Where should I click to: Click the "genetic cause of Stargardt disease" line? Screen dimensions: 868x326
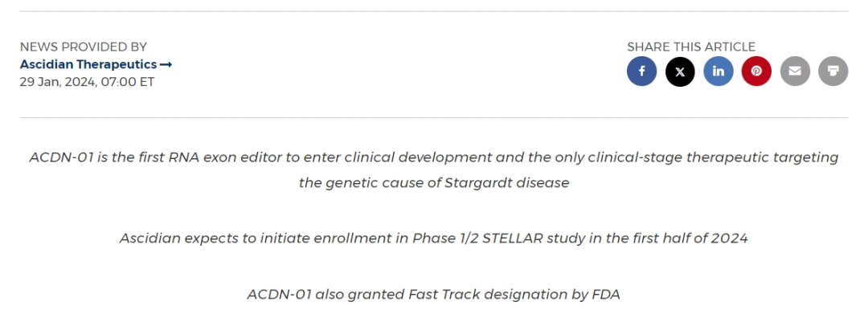434,183
